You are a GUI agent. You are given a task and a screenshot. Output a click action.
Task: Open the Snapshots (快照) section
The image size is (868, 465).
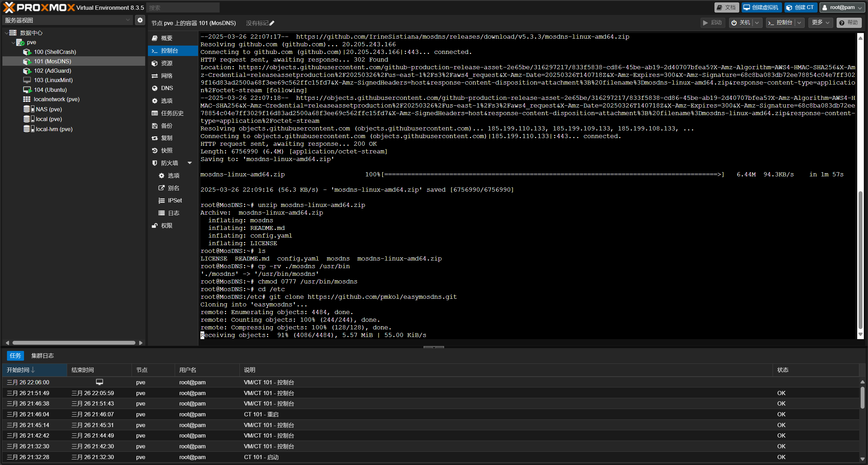[x=166, y=151]
